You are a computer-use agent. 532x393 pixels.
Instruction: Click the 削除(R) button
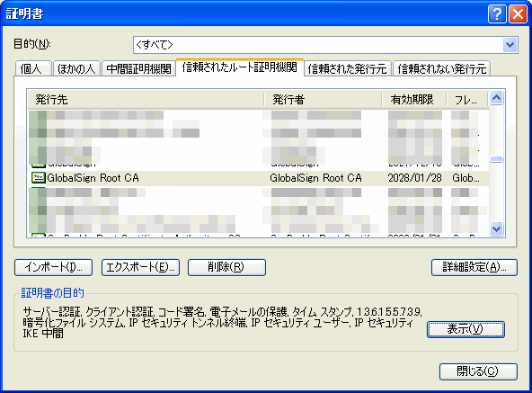pyautogui.click(x=226, y=267)
